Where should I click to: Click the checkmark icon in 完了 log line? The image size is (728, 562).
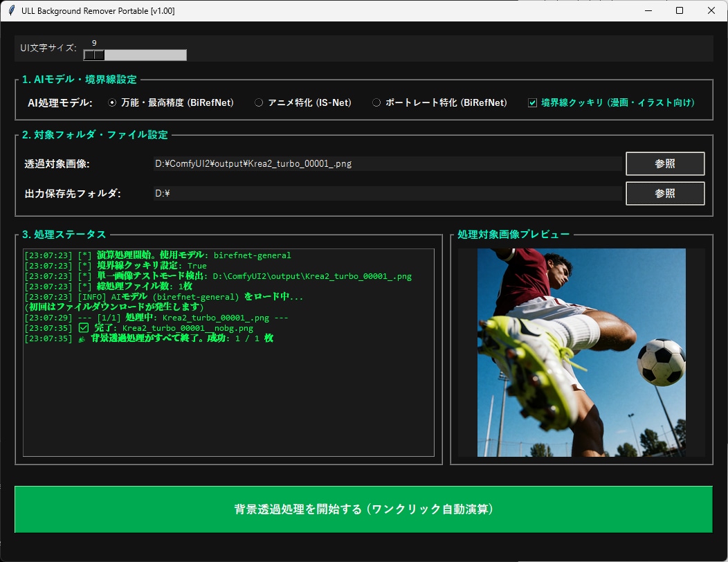[x=84, y=328]
